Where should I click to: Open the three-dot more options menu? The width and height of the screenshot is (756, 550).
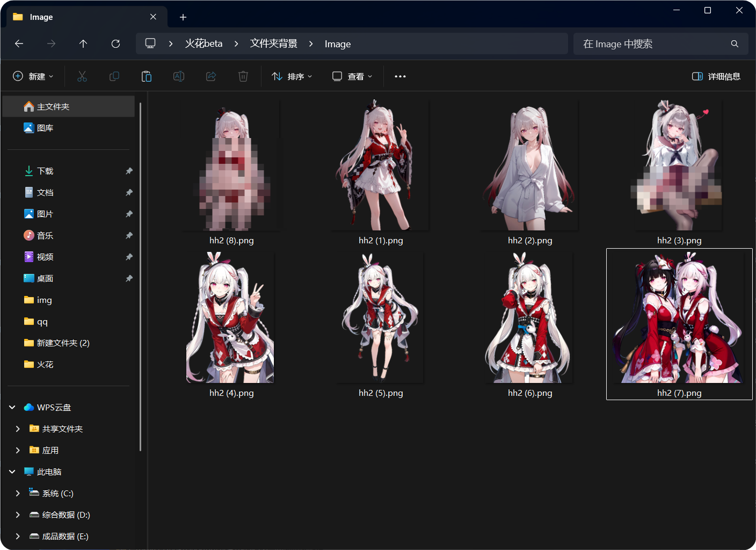tap(400, 76)
